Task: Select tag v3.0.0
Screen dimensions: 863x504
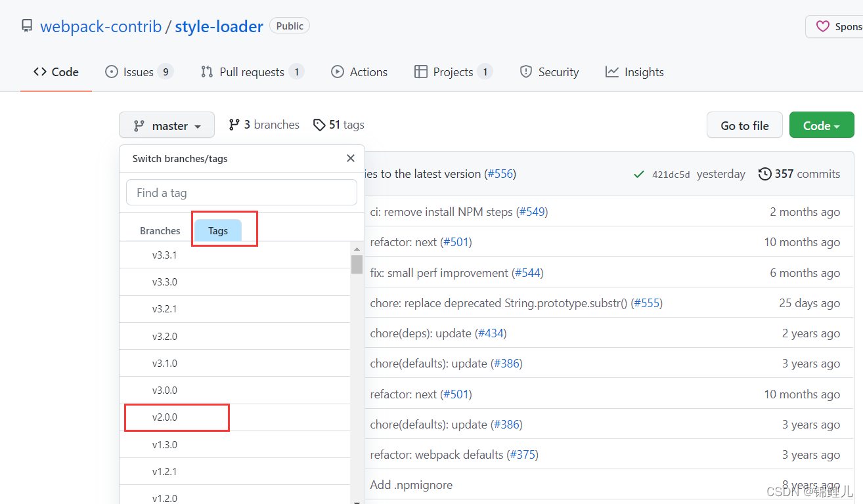Action: tap(235, 390)
